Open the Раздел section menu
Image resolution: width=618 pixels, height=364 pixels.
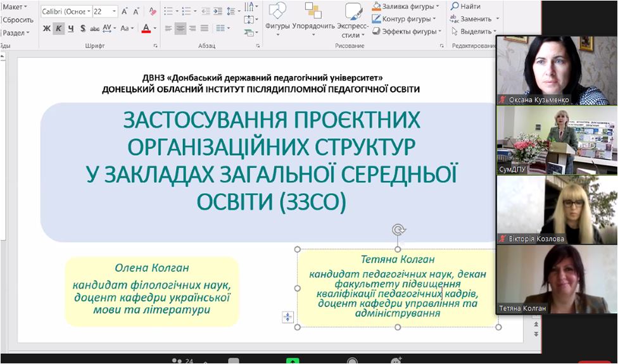(x=16, y=33)
